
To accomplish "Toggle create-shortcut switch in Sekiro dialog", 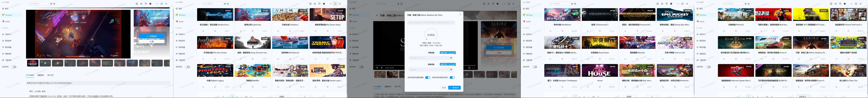I will click(428, 77).
